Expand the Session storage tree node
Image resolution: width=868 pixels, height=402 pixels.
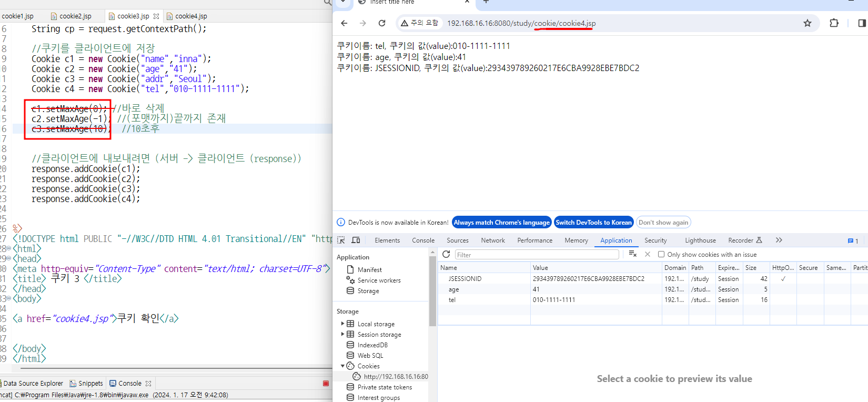click(342, 334)
